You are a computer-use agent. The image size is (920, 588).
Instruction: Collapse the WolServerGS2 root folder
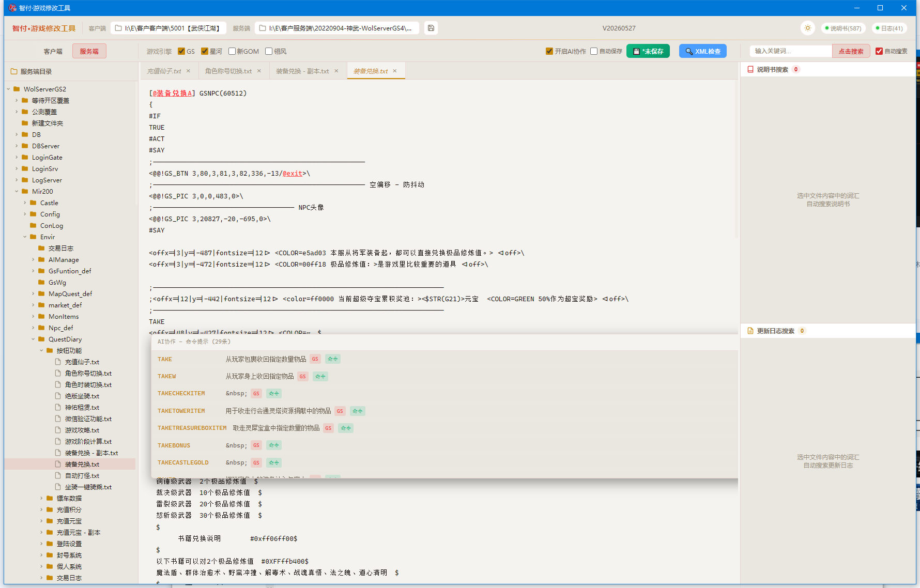tap(9, 89)
